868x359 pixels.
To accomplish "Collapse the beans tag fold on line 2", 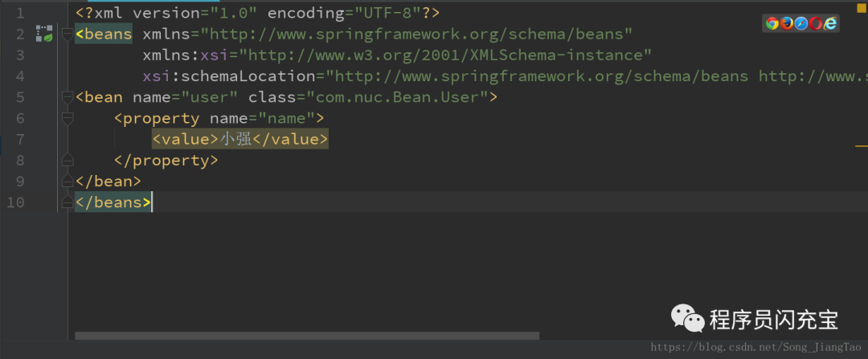I will click(x=68, y=35).
